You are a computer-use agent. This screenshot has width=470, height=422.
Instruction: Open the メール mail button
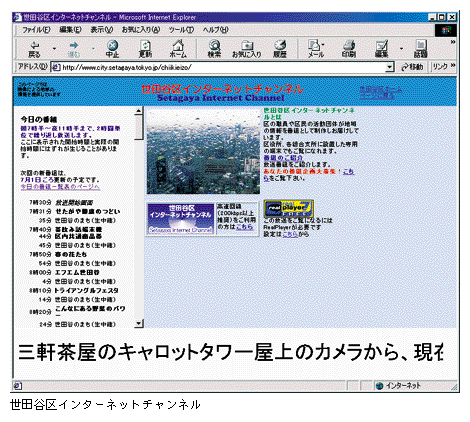pos(315,49)
